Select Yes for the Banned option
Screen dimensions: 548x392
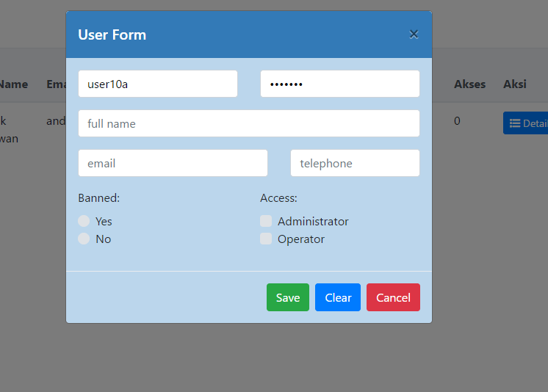[x=84, y=221]
